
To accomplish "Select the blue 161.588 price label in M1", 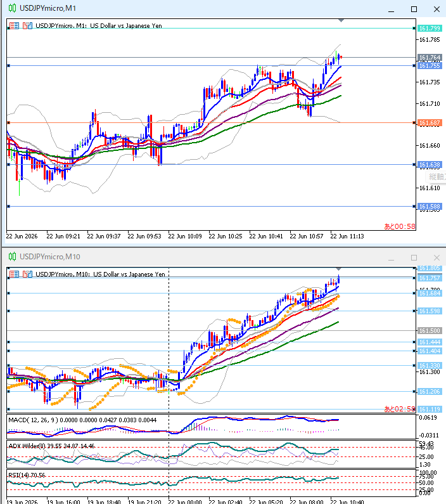I will [x=430, y=207].
